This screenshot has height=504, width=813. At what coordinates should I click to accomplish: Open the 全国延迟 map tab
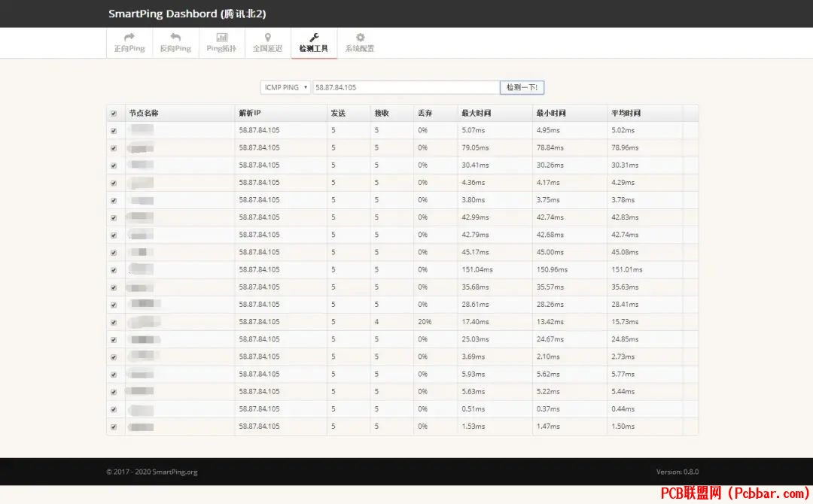tap(267, 42)
